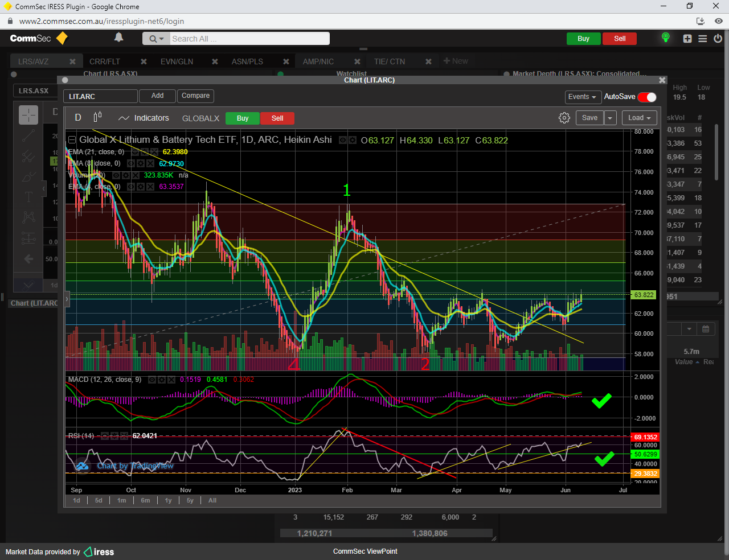Expand the left chart side panel arrow
729x560 pixels.
67,298
